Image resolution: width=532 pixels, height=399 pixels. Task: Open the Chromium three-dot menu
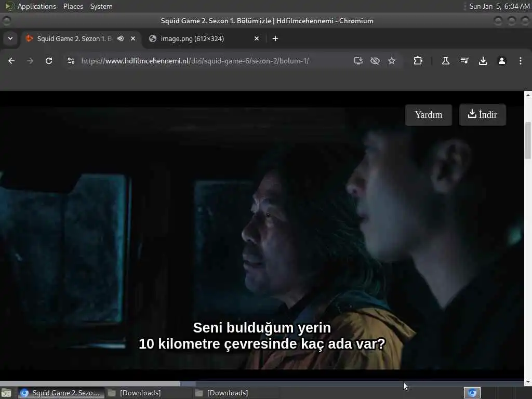(521, 61)
